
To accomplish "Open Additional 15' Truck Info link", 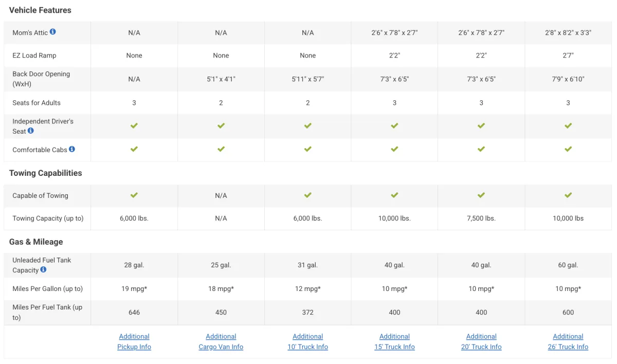I will coord(394,341).
